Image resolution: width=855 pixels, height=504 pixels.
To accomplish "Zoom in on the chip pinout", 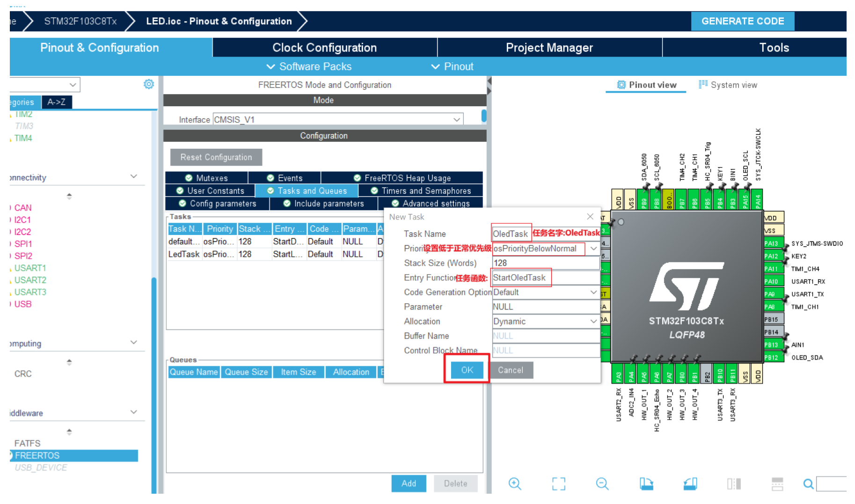I will (x=515, y=483).
